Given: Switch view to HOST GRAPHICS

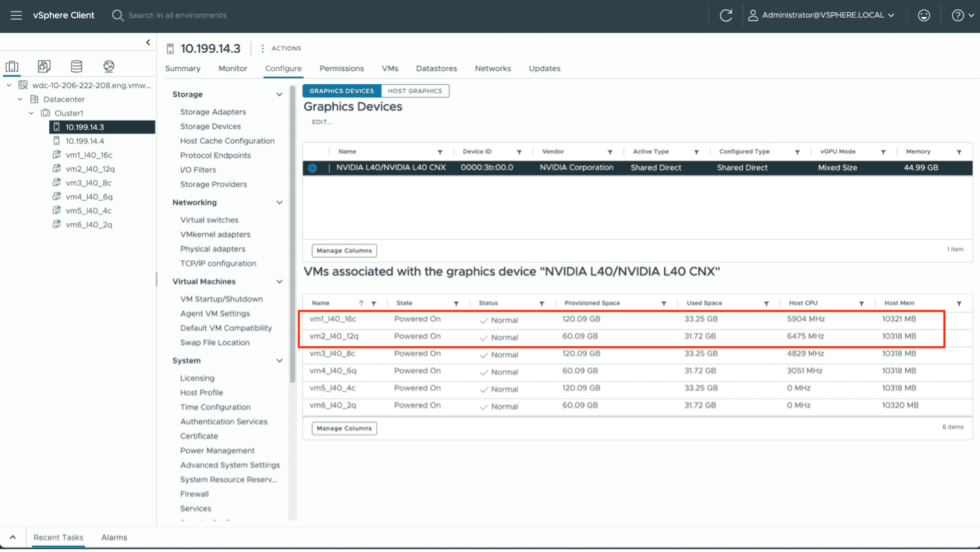Looking at the screenshot, I should point(415,90).
